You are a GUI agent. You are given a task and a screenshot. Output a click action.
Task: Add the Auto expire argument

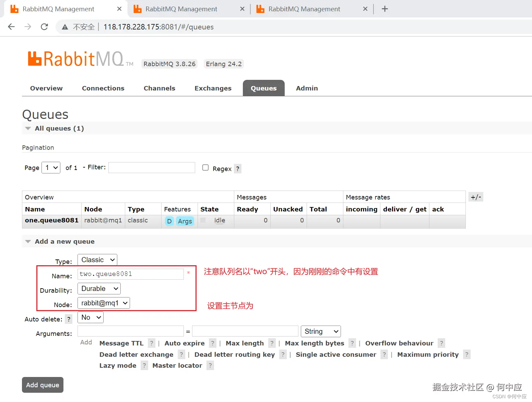(x=185, y=343)
